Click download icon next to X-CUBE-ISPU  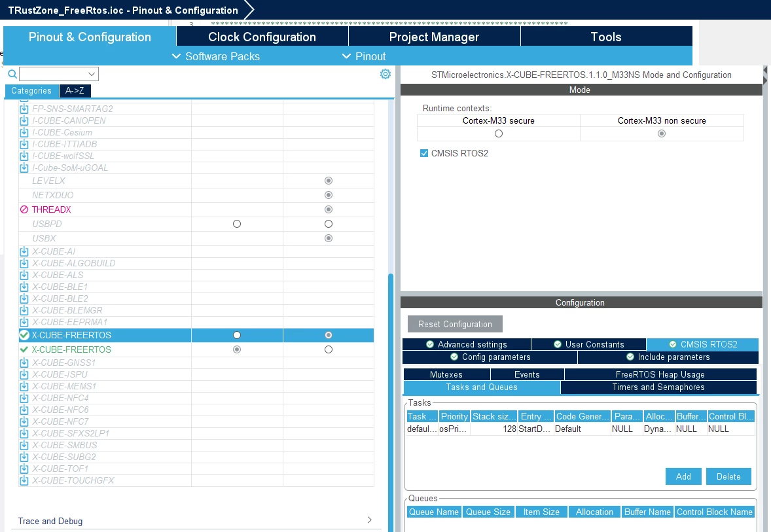tap(24, 374)
